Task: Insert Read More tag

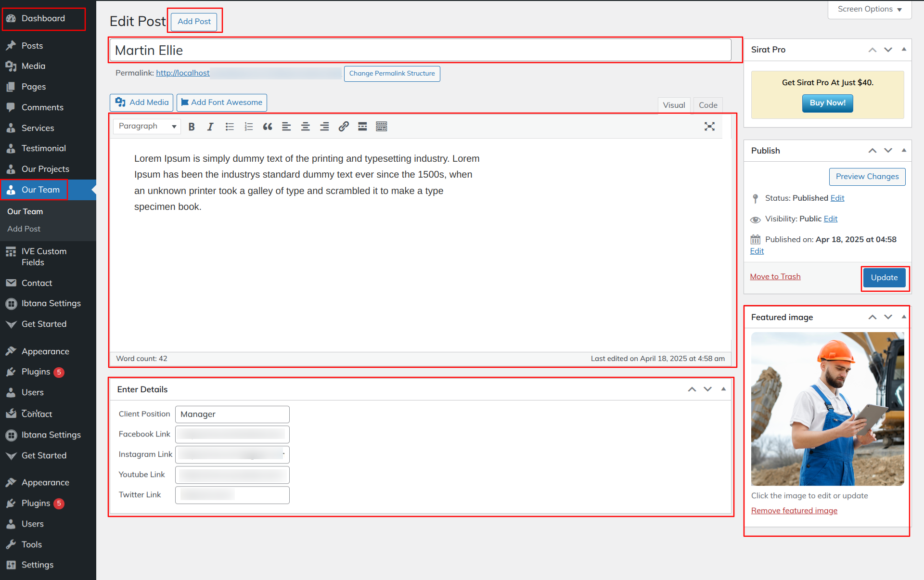Action: [362, 127]
